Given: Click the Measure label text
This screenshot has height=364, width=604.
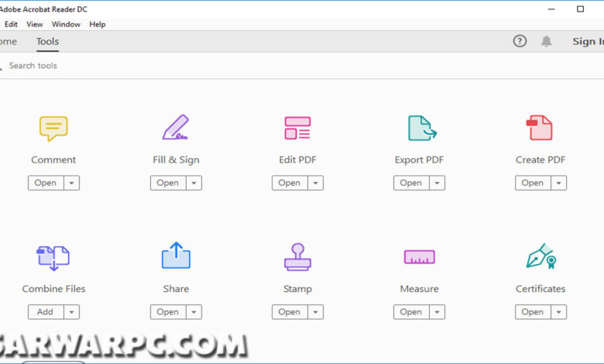Looking at the screenshot, I should 419,289.
